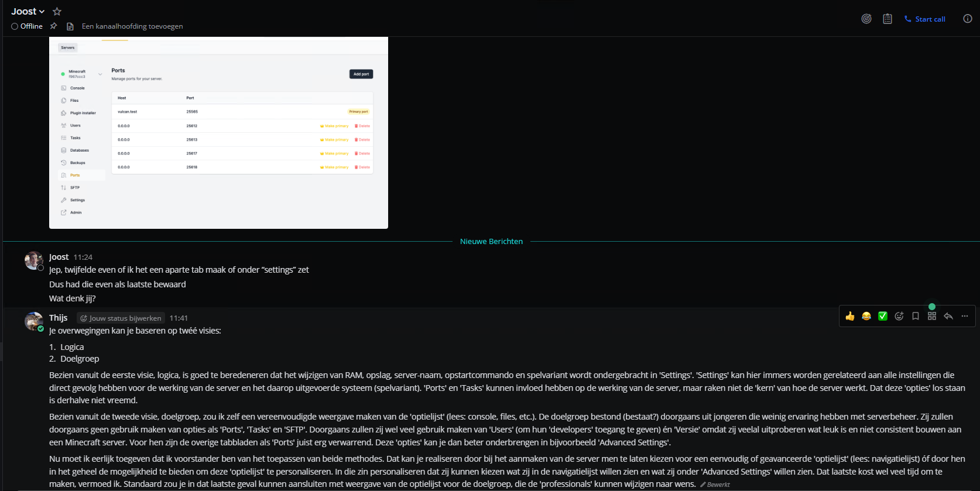Open the clipboard checklist icon in the header

888,19
